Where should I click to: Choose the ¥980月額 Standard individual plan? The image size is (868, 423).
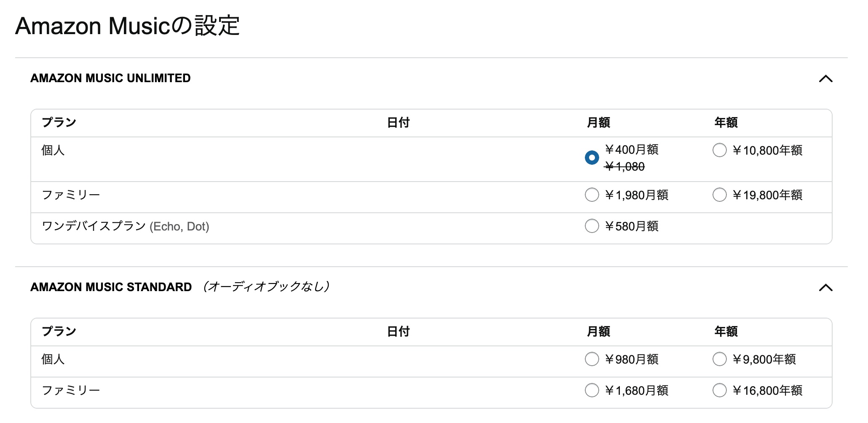point(592,359)
